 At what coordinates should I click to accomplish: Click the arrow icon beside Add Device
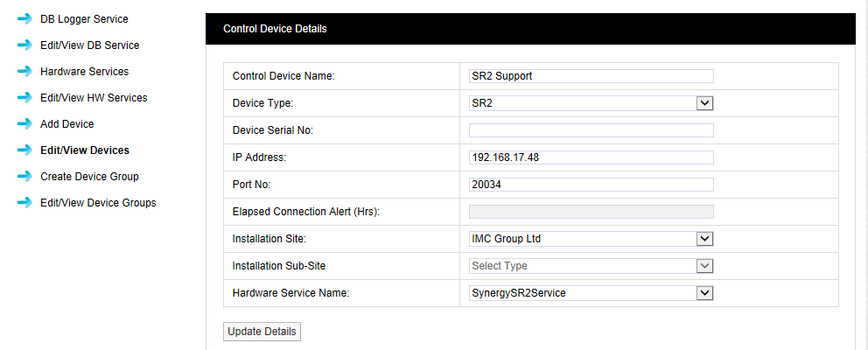24,124
